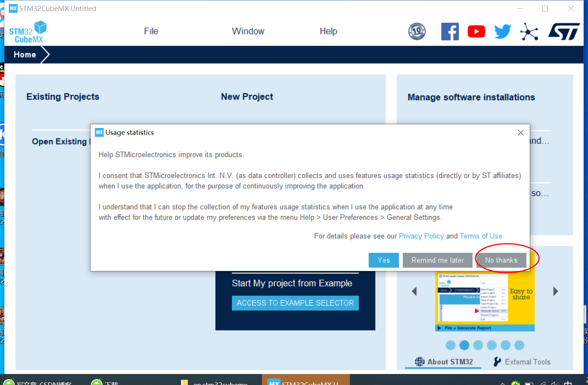Click Manage software installations heading

[x=471, y=97]
